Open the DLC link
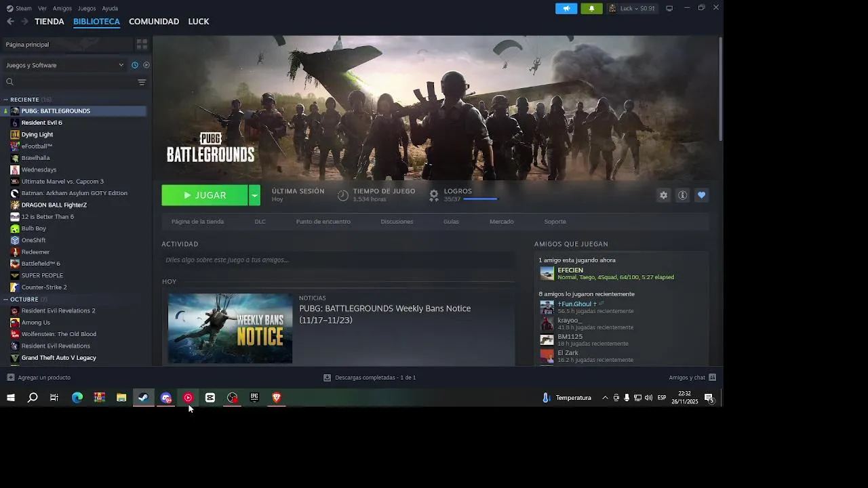The image size is (868, 488). point(260,222)
